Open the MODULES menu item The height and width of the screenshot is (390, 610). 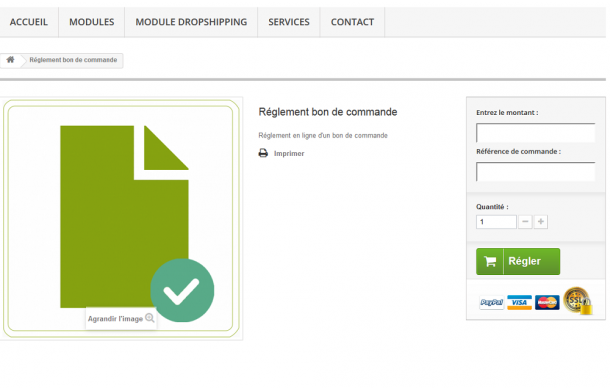point(92,22)
